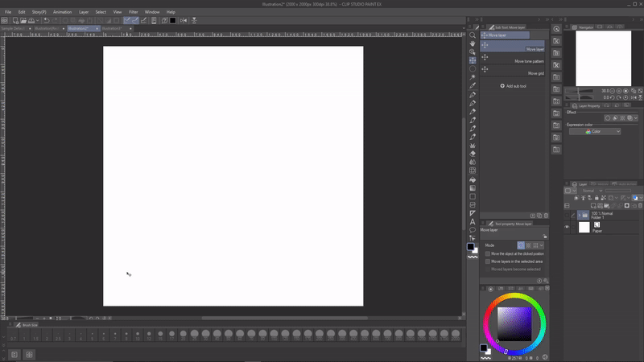Click the CLIP STUDIO launcher icon

click(5, 21)
